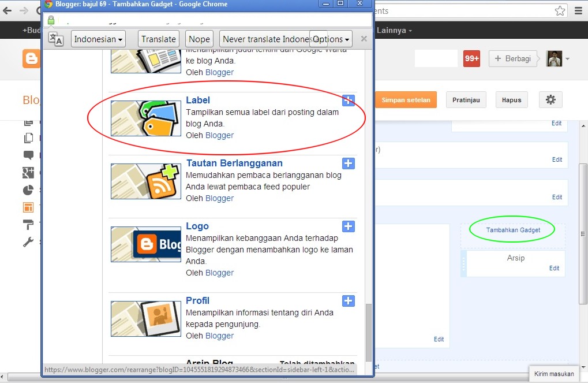The image size is (588, 383).
Task: Click Simpan setelan button
Action: 406,100
